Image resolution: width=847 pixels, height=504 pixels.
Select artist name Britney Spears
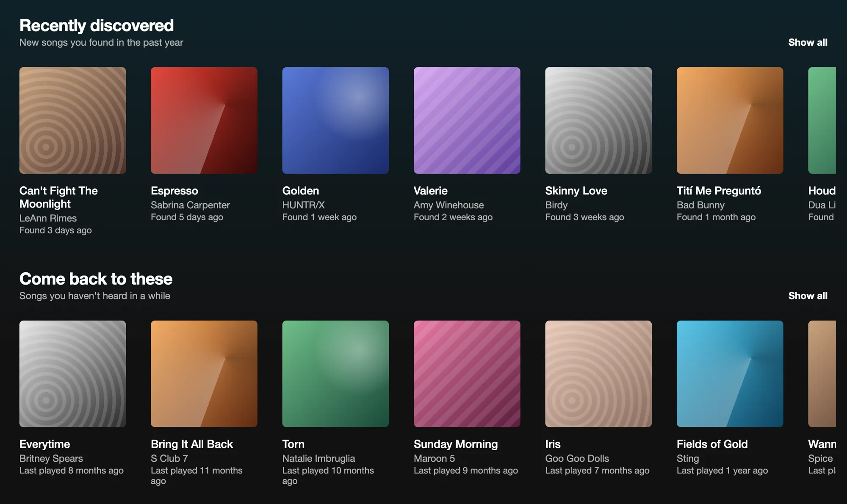[x=51, y=458]
